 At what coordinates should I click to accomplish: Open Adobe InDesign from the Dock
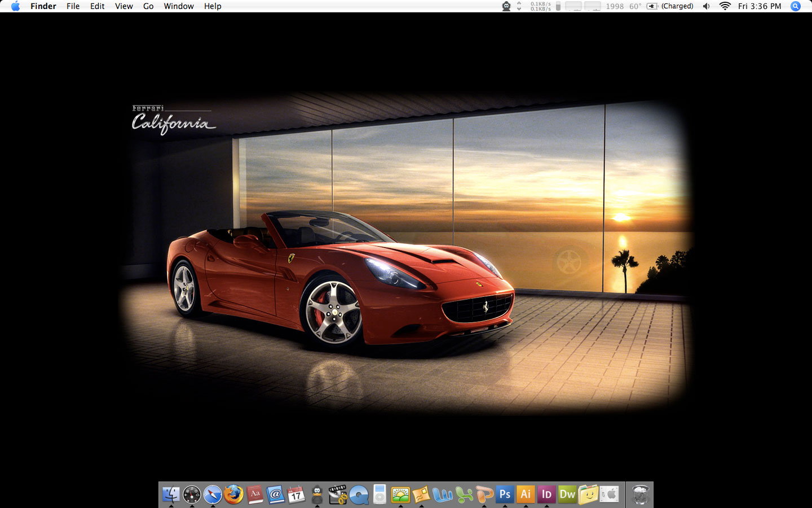pyautogui.click(x=546, y=494)
